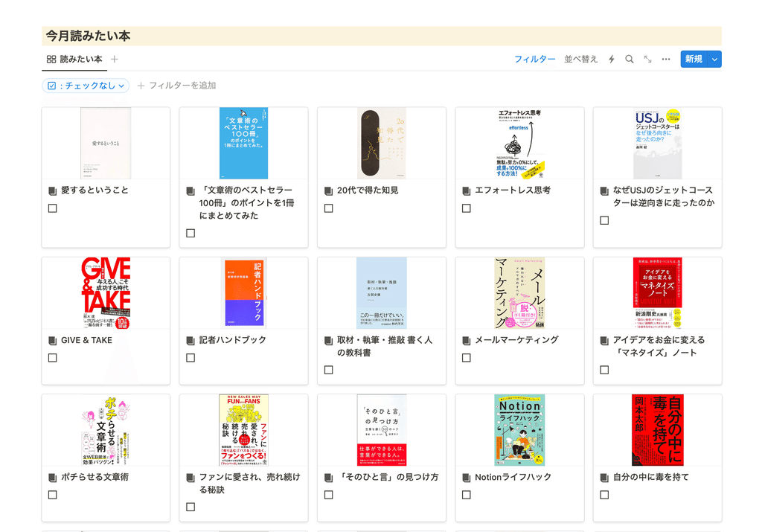Click the page icon beside Notionライフハック
The height and width of the screenshot is (532, 762).
(467, 478)
